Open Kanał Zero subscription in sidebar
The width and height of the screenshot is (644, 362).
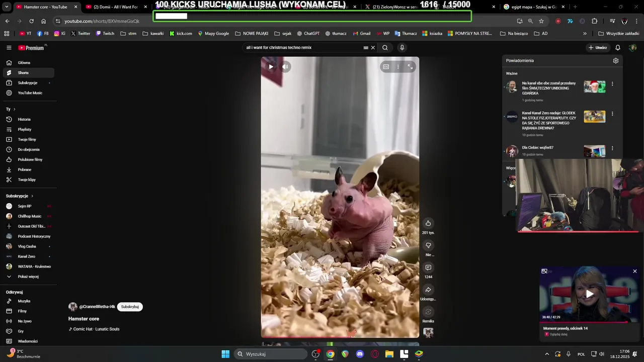[29, 256]
